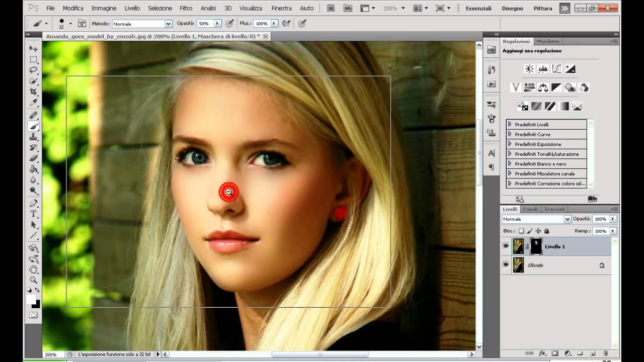
Task: Open the layer Opacità slider arrow
Action: tap(613, 219)
